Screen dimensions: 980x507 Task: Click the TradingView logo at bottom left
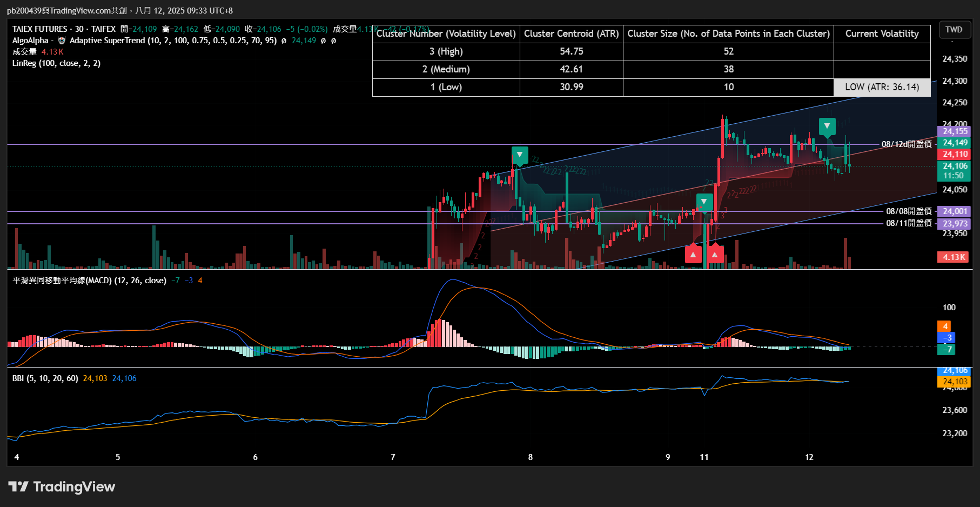62,487
